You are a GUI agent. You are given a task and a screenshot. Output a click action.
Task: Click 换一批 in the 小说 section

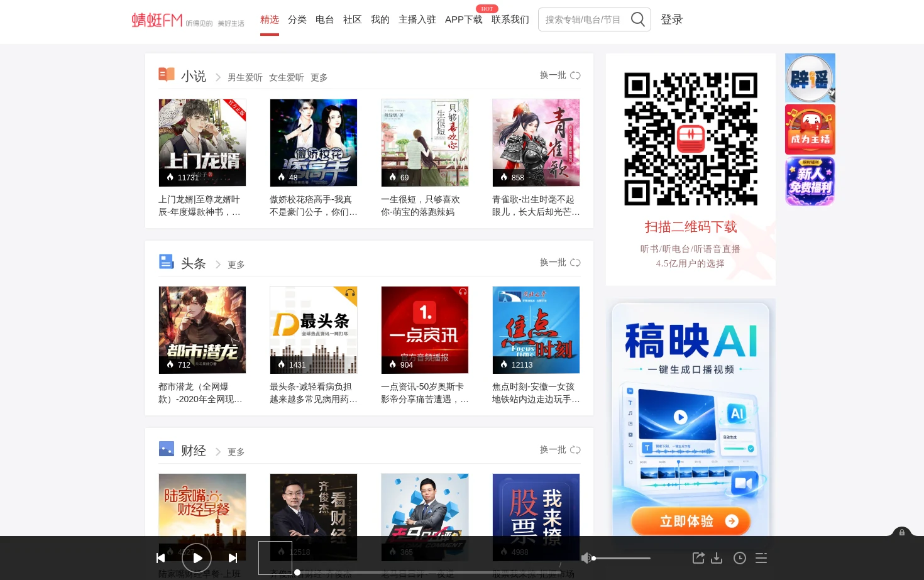pyautogui.click(x=553, y=75)
